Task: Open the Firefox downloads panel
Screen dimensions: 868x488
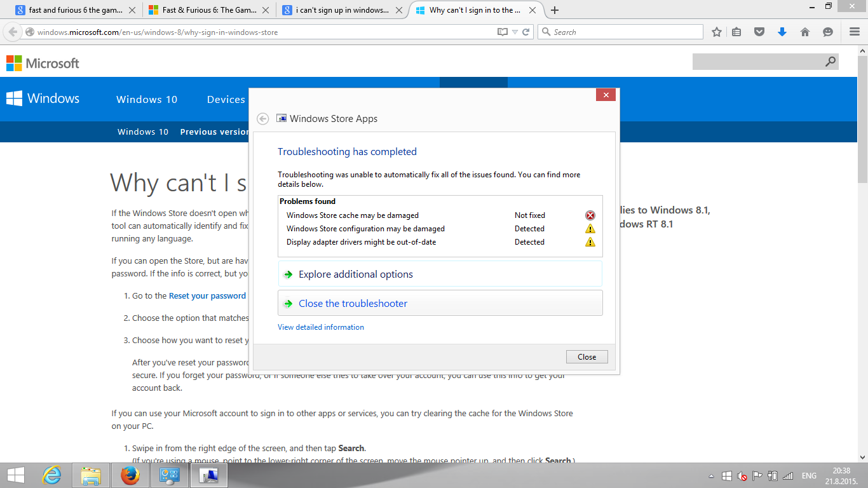Action: tap(782, 32)
